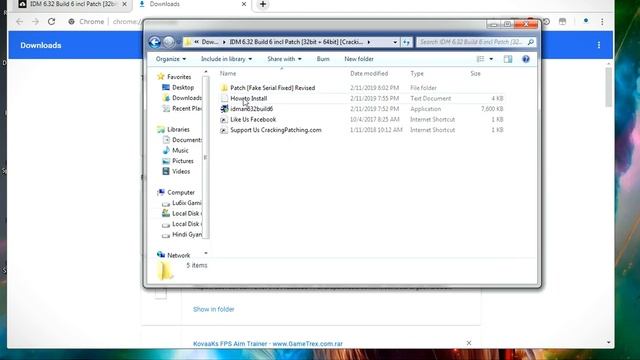
Task: Open Include in library menu
Action: [x=226, y=59]
